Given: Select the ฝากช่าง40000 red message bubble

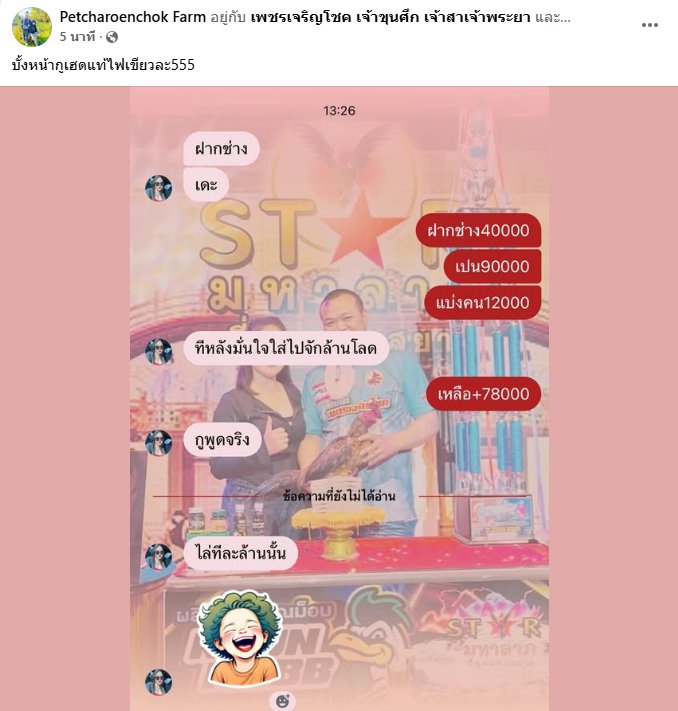Looking at the screenshot, I should (x=478, y=230).
